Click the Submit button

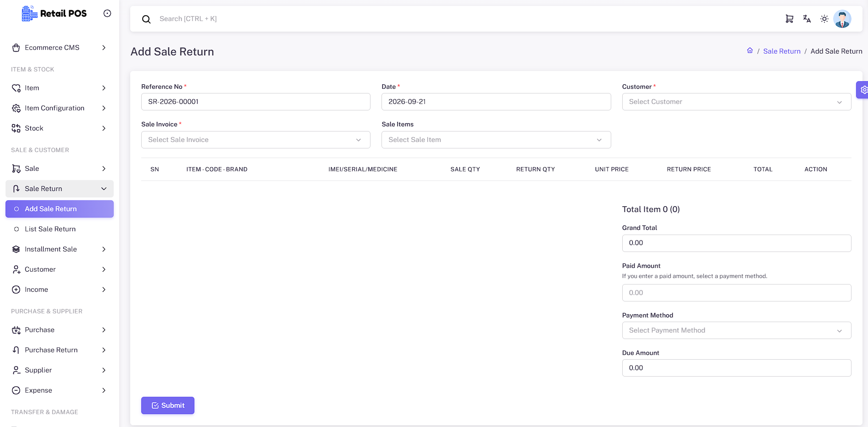pyautogui.click(x=168, y=405)
